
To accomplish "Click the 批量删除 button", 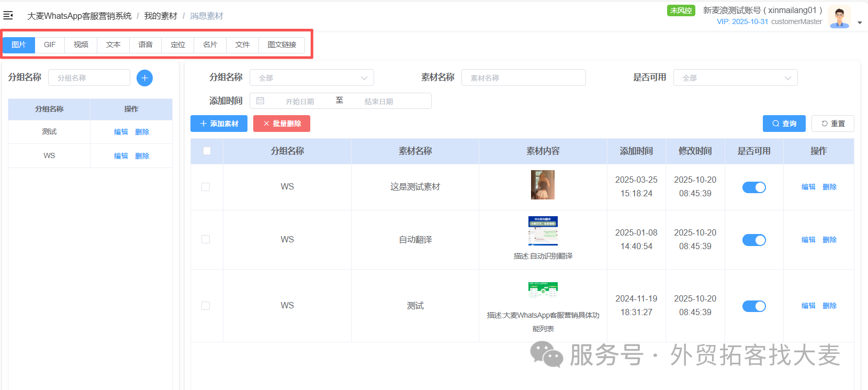I will coord(281,124).
